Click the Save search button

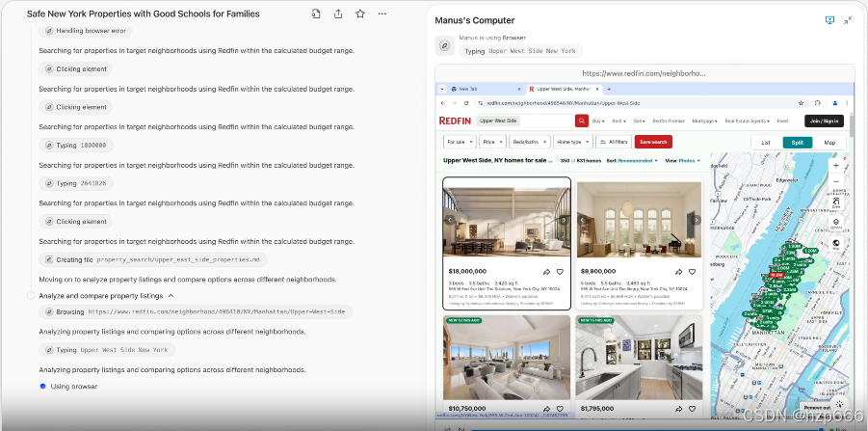(x=654, y=142)
